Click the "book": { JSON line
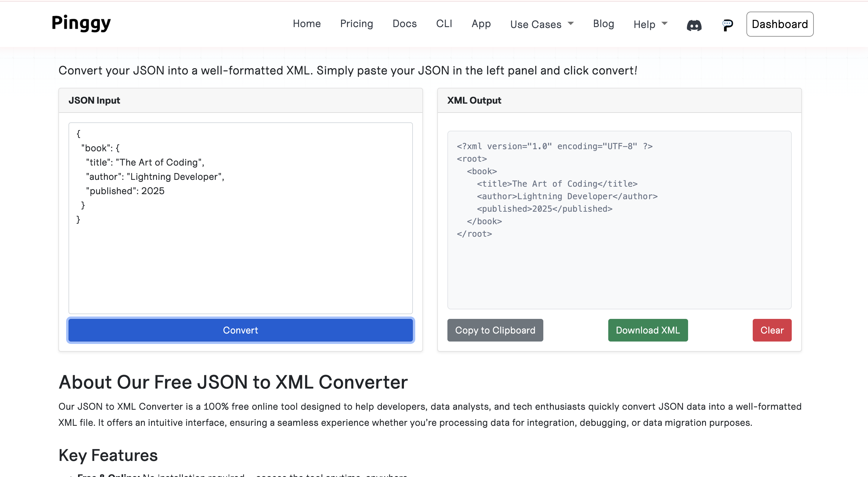868x477 pixels. click(x=100, y=148)
